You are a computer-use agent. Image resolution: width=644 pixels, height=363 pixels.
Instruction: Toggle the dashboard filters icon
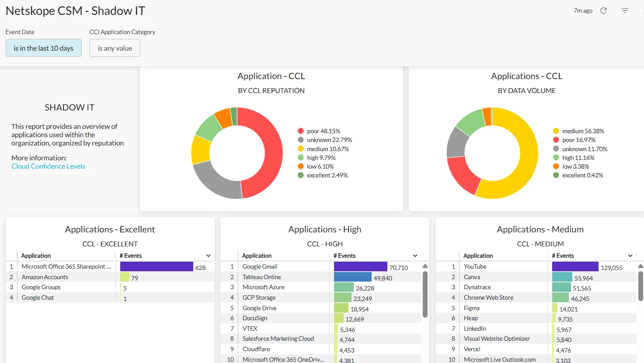pos(625,10)
